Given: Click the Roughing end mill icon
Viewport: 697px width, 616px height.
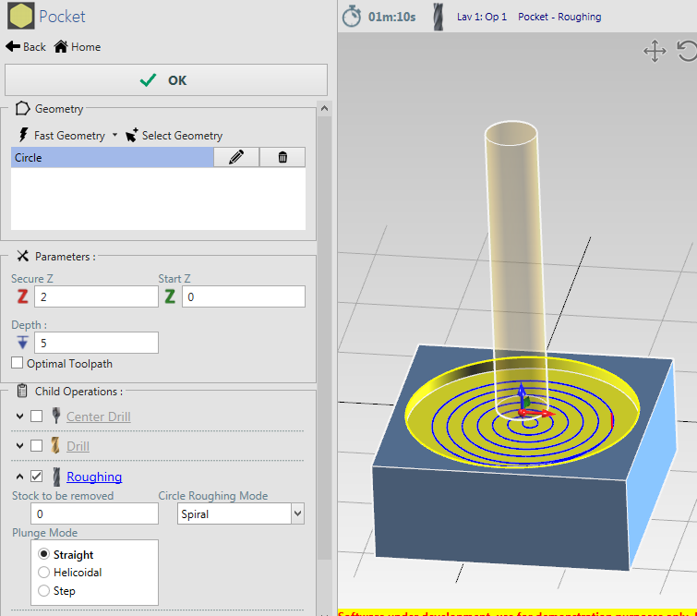Looking at the screenshot, I should (56, 477).
